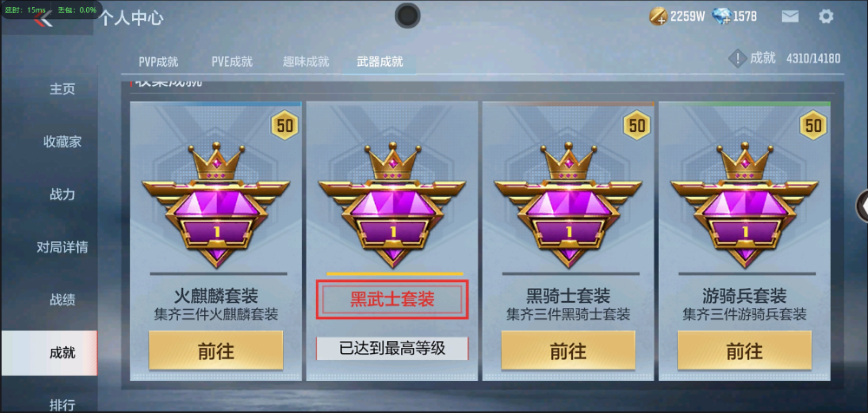Open the mail envelope icon
Screen dimensions: 868x413
click(790, 16)
